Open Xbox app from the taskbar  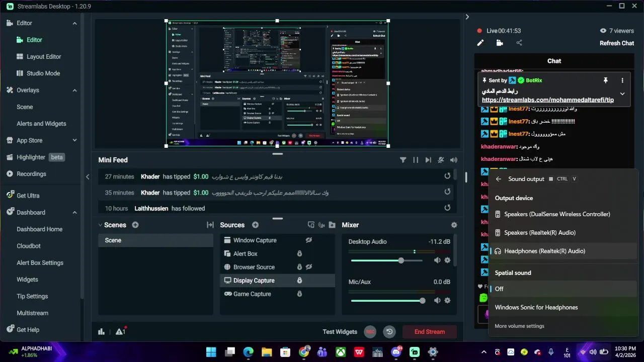click(341, 352)
